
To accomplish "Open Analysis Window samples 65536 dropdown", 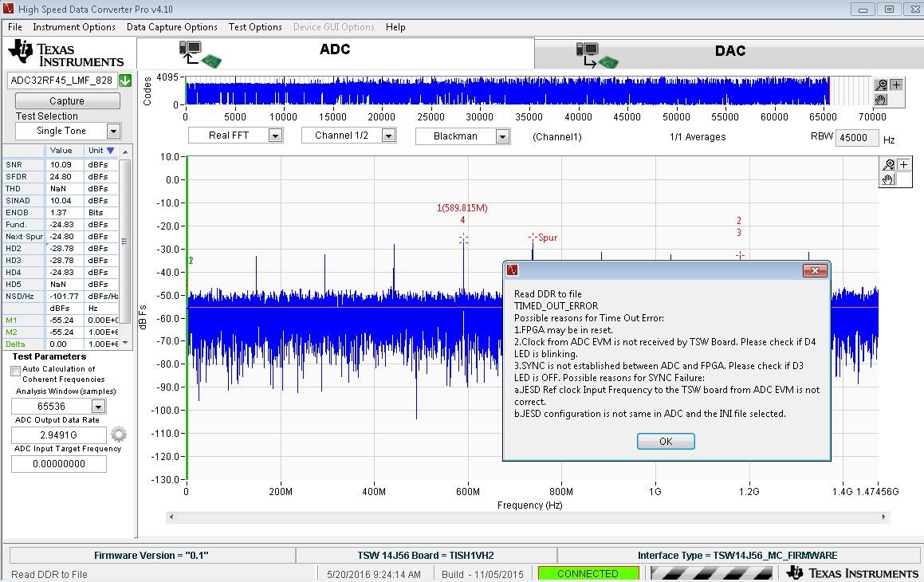I will [98, 407].
